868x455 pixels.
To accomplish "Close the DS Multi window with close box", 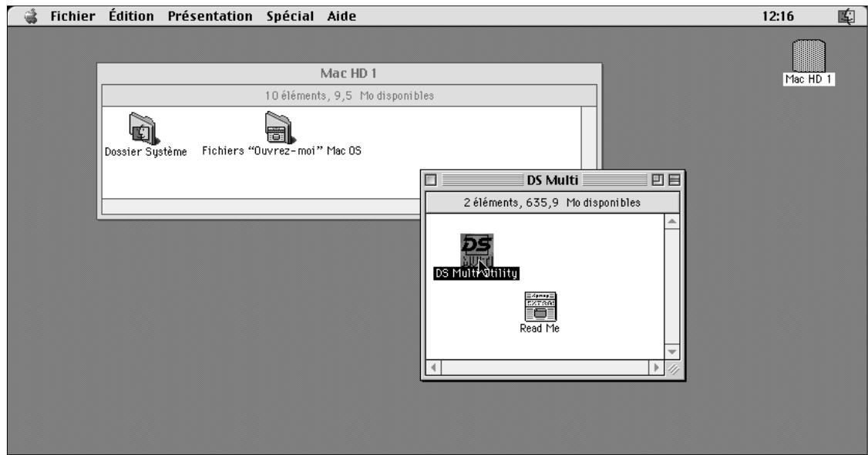I will point(431,180).
